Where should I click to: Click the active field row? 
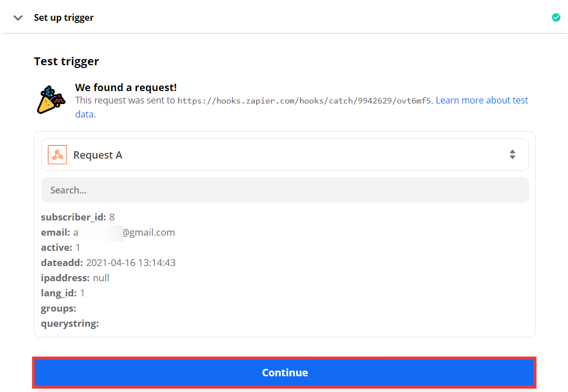pyautogui.click(x=61, y=247)
